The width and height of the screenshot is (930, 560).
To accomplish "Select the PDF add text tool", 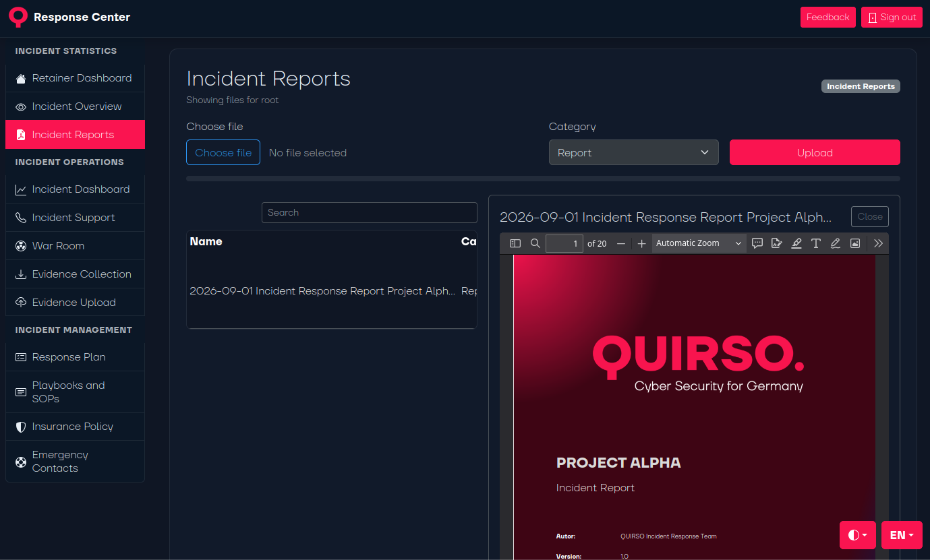I will (x=816, y=243).
